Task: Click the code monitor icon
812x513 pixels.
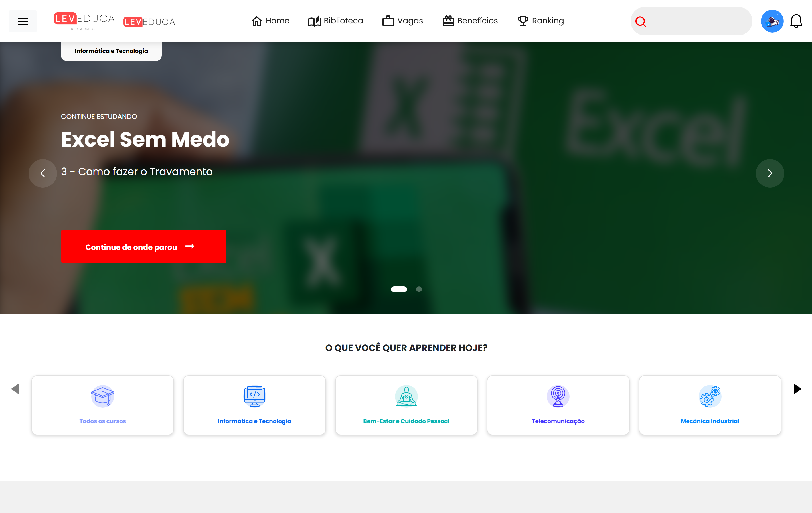Action: click(255, 396)
